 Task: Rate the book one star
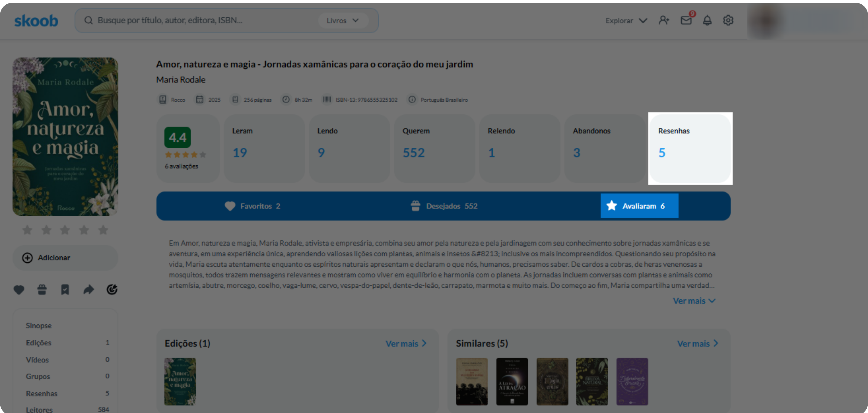27,230
